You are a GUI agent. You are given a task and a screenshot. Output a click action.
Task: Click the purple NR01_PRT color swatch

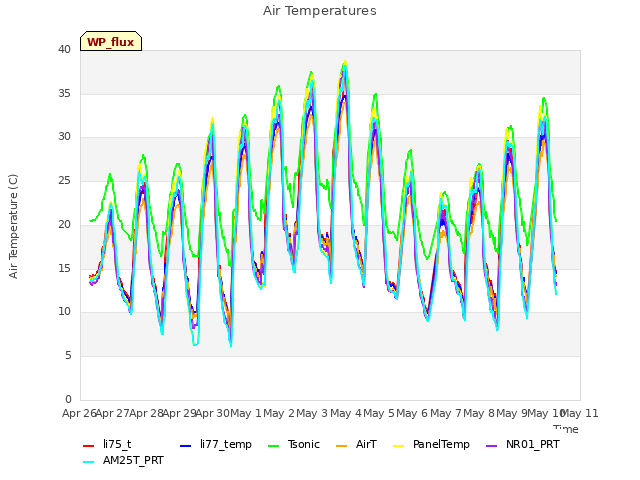[491, 446]
